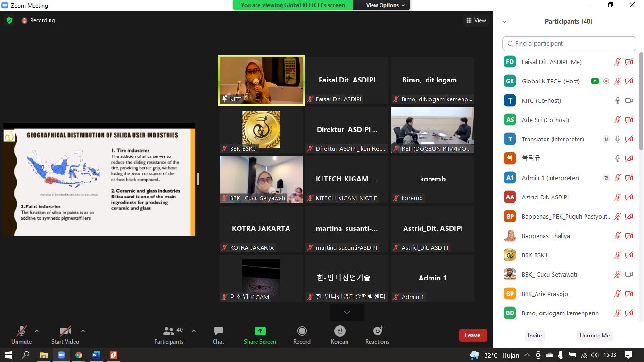Open Word from the taskbar
The height and width of the screenshot is (362, 644).
96,355
